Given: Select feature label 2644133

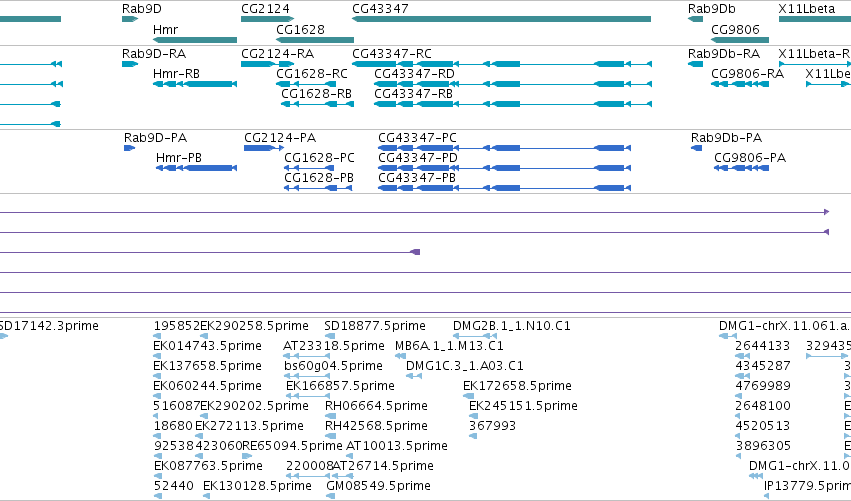Looking at the screenshot, I should (763, 346).
